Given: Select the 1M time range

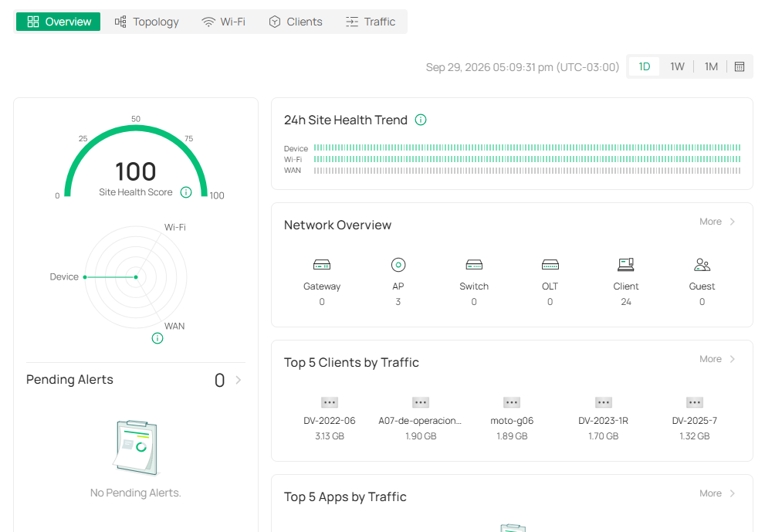Looking at the screenshot, I should (x=711, y=67).
